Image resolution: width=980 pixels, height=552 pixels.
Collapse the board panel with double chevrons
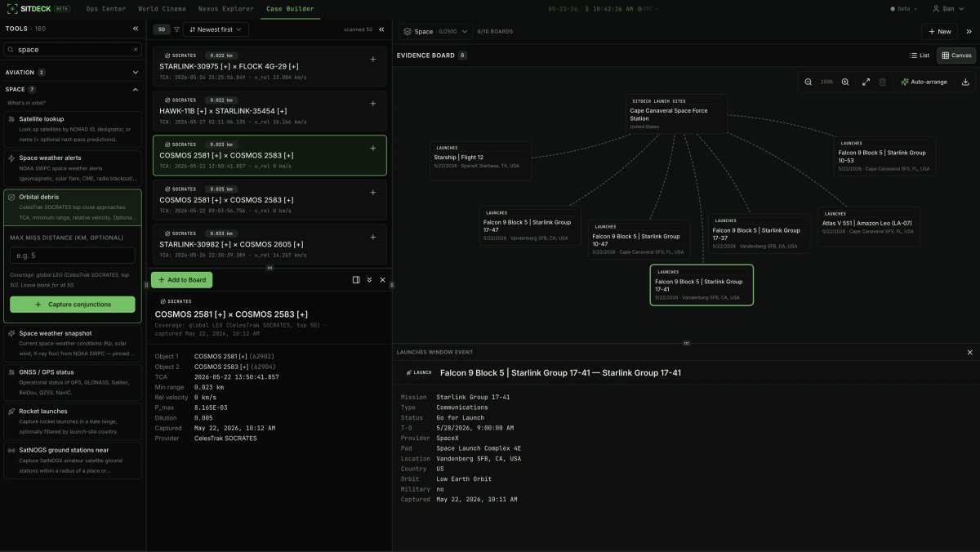click(969, 32)
